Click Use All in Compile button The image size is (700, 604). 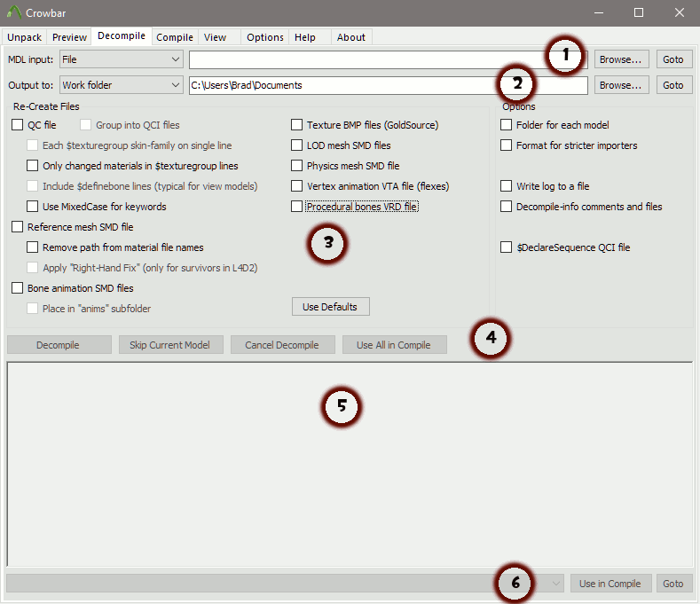pos(394,345)
